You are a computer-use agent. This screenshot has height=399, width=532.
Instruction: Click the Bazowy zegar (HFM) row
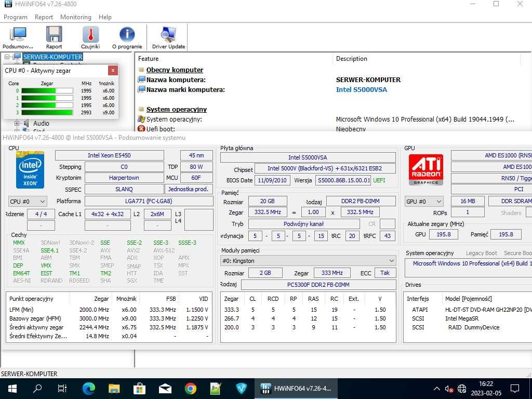[109, 318]
